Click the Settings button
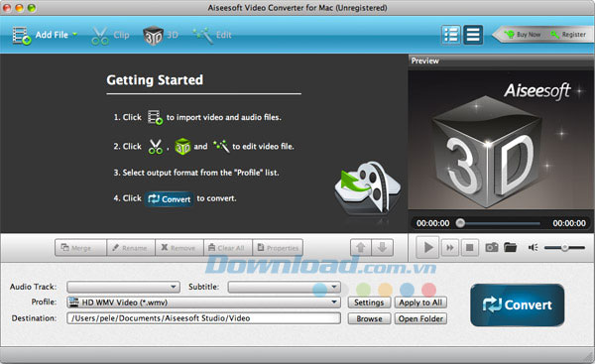 [x=369, y=303]
